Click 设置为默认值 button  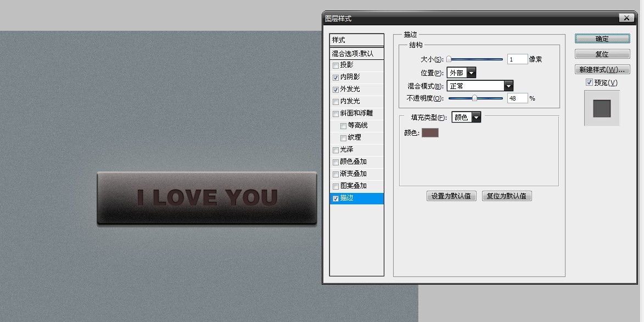[451, 196]
